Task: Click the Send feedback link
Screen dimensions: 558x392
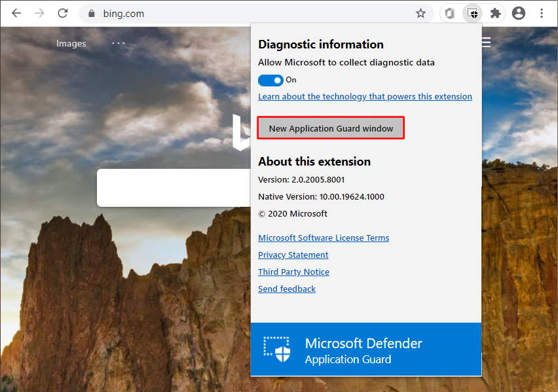Action: click(287, 289)
